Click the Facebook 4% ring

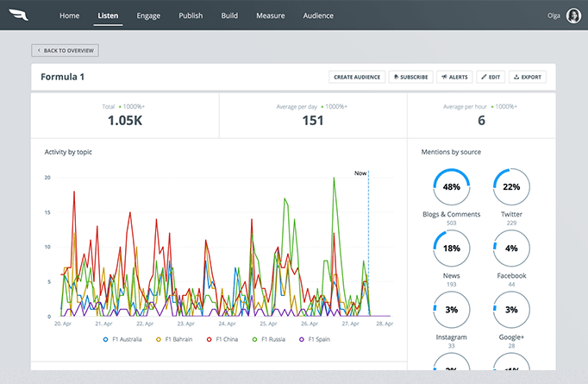(x=511, y=249)
